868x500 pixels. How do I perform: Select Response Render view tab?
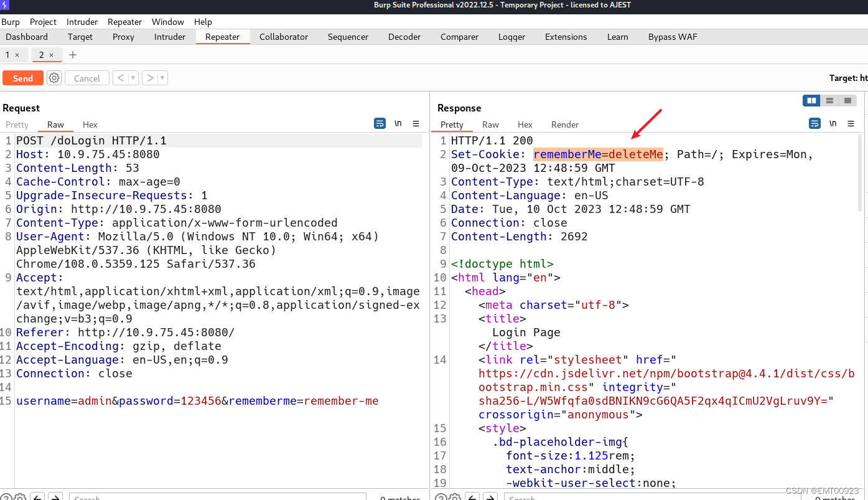pyautogui.click(x=565, y=125)
